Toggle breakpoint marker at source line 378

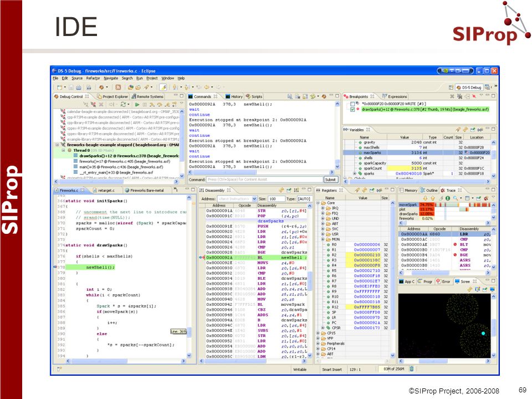[x=55, y=267]
